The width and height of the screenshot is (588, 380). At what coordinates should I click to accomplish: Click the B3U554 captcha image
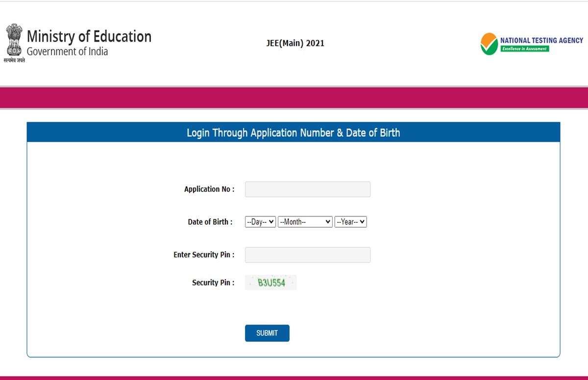click(271, 283)
